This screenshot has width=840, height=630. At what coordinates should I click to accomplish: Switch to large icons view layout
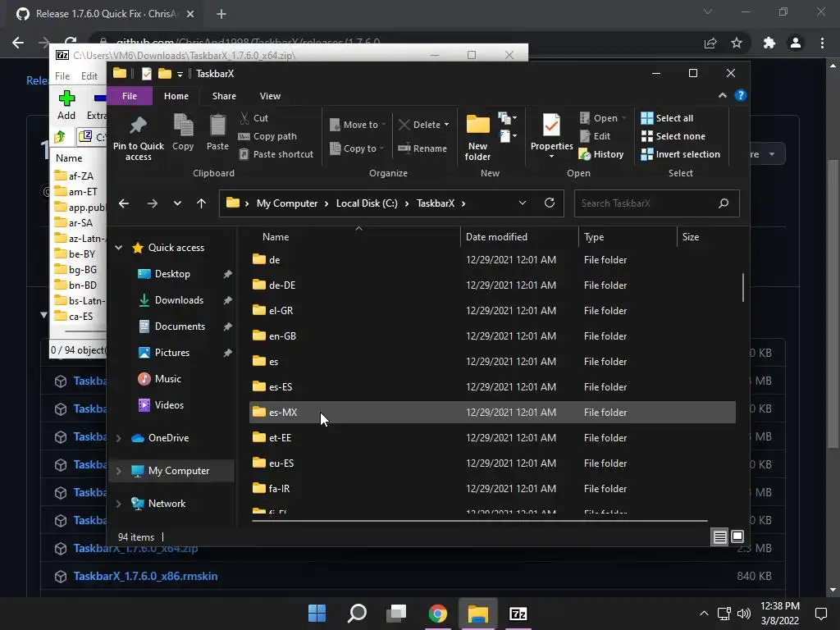tap(737, 536)
